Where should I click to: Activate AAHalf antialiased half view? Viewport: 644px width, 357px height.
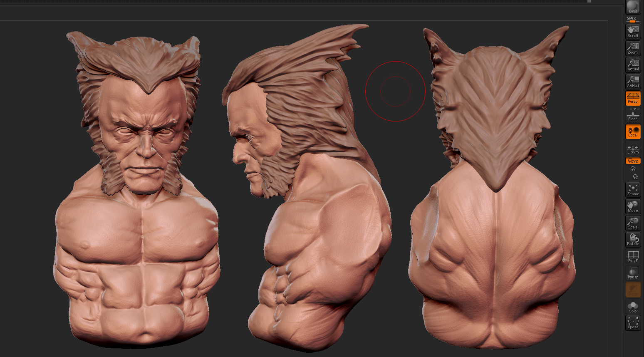click(633, 82)
